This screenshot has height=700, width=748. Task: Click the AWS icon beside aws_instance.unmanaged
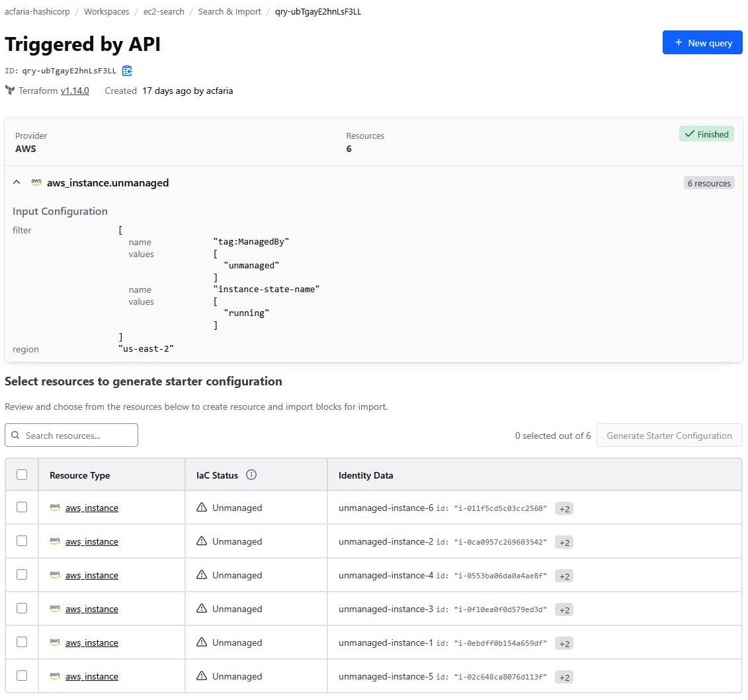(x=36, y=183)
